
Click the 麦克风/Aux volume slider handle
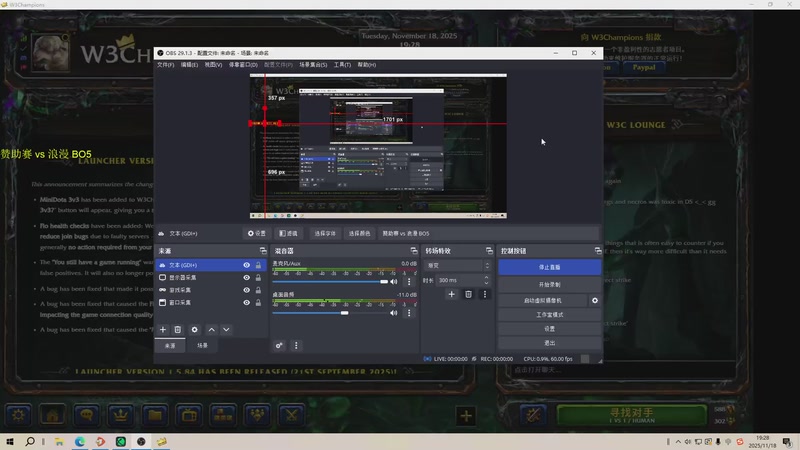click(x=384, y=282)
